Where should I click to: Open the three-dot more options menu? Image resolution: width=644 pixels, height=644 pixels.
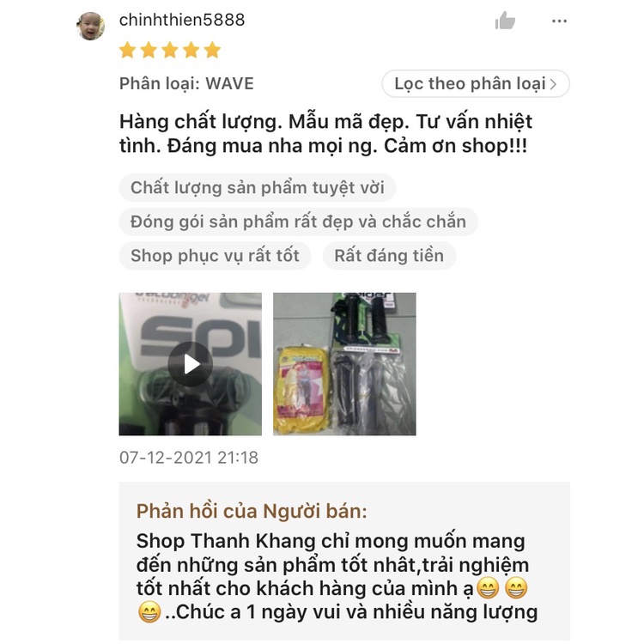(x=559, y=21)
